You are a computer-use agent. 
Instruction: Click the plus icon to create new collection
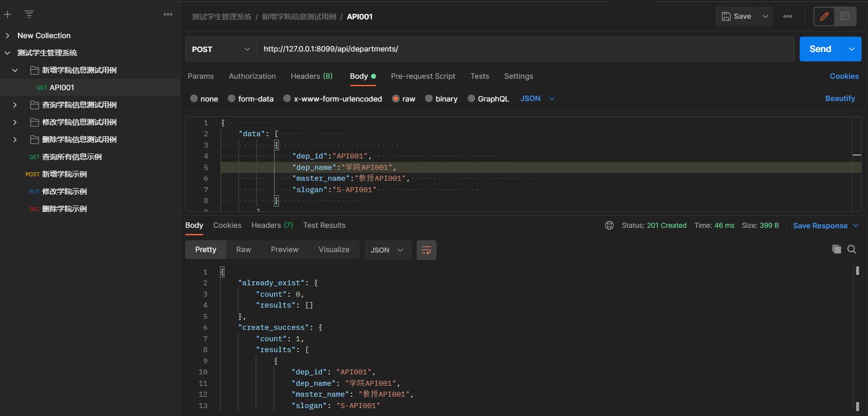point(7,14)
